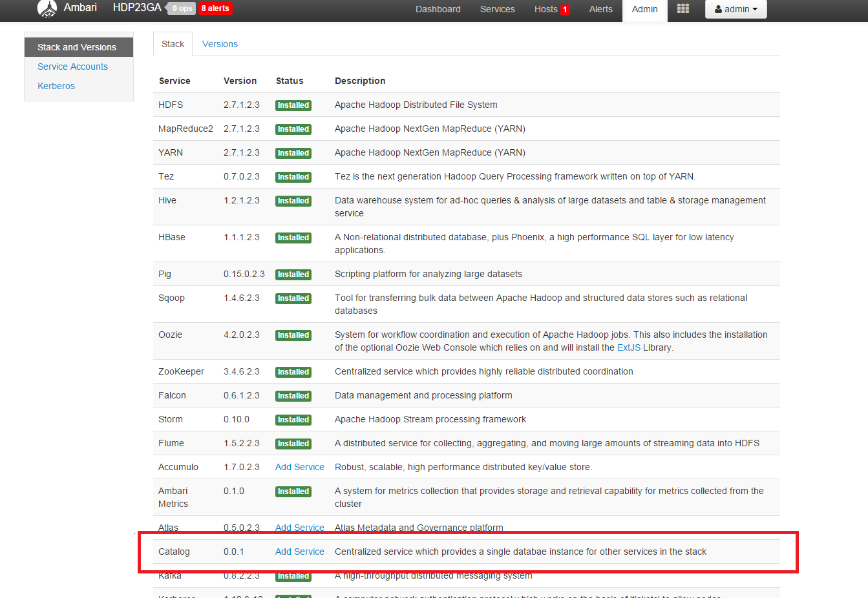868x598 pixels.
Task: Click the ZooKeeper service name
Action: 181,371
